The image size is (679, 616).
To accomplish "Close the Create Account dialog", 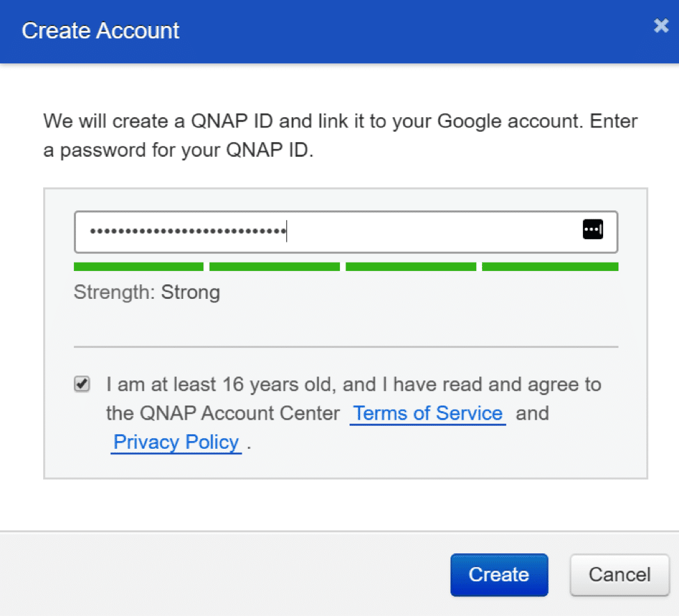I will pyautogui.click(x=661, y=26).
